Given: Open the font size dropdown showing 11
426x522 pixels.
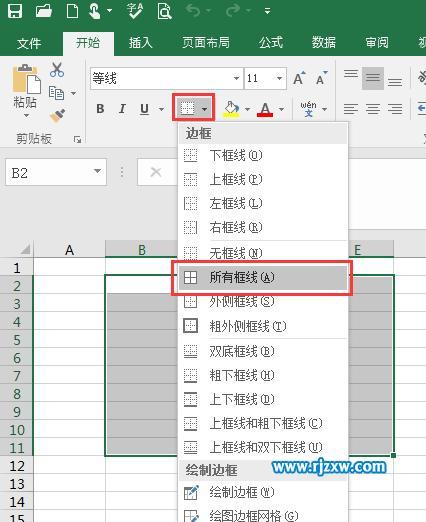Looking at the screenshot, I should (279, 78).
